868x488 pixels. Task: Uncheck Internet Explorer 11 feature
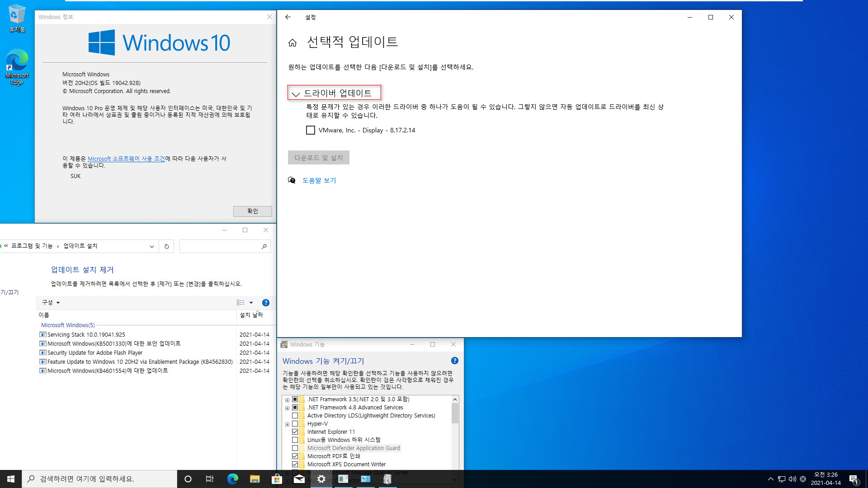pos(295,432)
